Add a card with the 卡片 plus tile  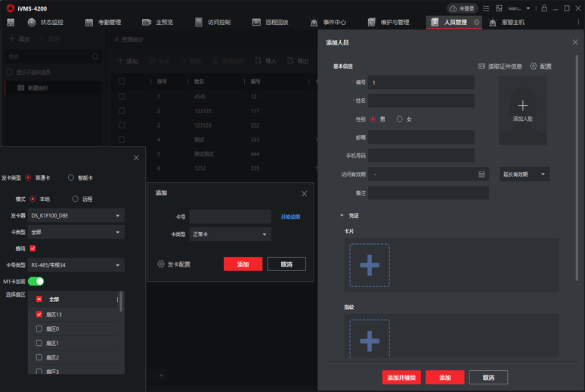click(370, 265)
